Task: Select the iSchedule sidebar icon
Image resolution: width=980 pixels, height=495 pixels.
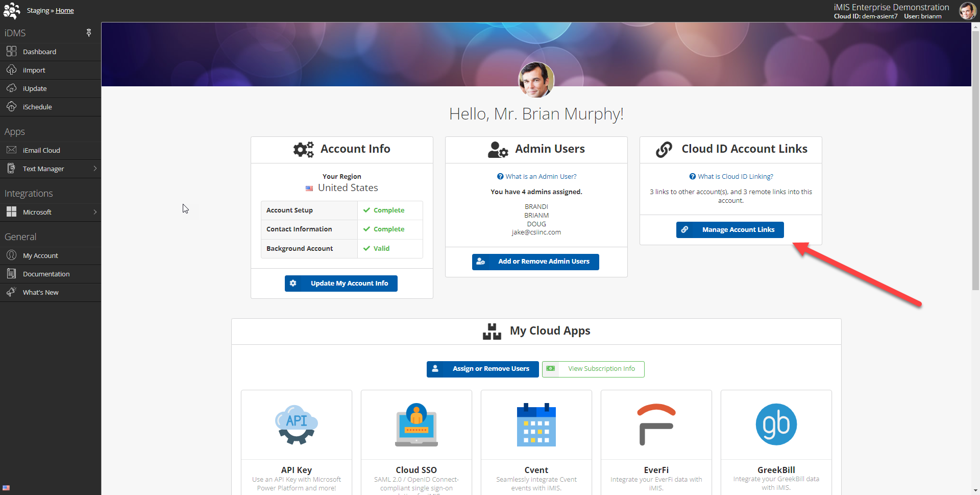Action: (x=11, y=107)
